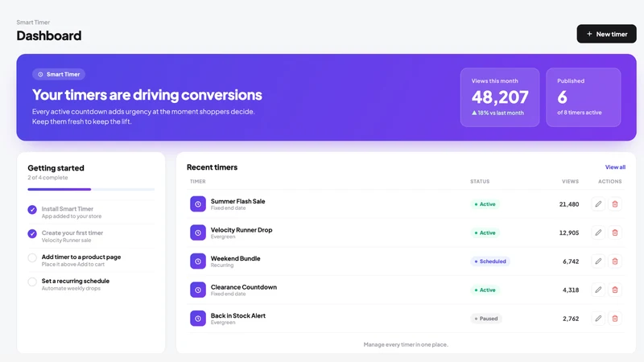
Task: Click the 18% vs last month text
Action: [x=497, y=113]
